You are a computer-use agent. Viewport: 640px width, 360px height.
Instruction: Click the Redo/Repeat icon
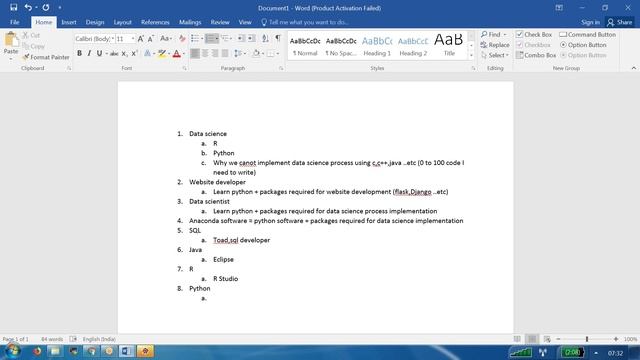click(46, 7)
